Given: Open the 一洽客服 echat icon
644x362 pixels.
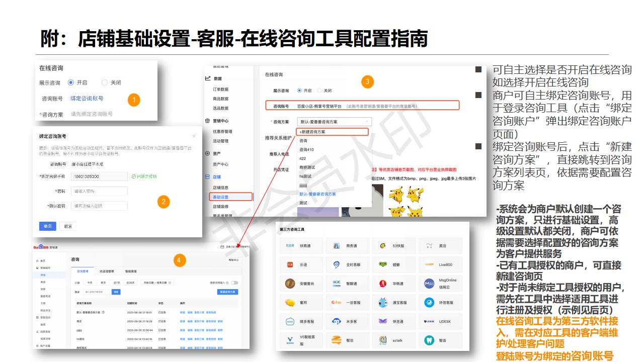Looking at the screenshot, I should click(337, 303).
